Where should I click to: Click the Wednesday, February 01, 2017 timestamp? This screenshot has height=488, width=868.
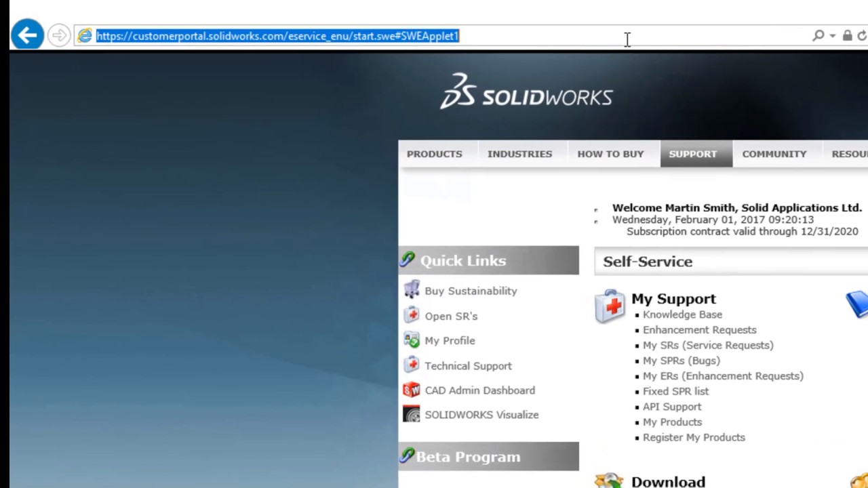(x=713, y=220)
